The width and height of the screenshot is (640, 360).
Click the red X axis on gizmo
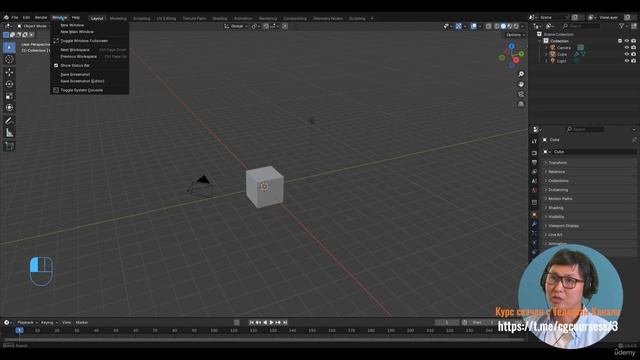click(516, 60)
